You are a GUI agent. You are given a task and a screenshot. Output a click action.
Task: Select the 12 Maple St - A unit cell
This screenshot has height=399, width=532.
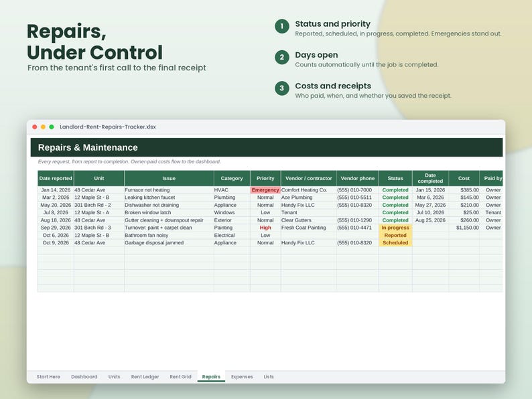coord(99,212)
